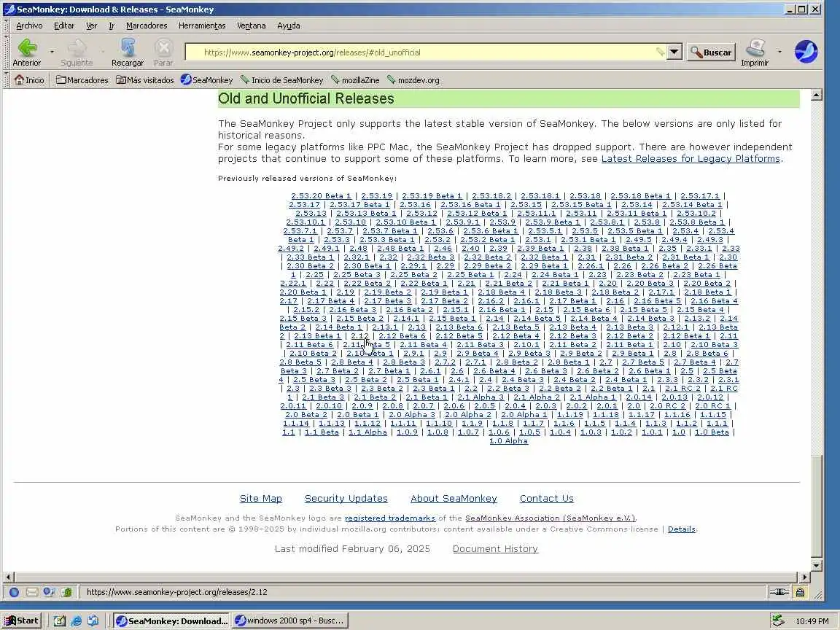Open Anterior back-history dropdown arrow
This screenshot has height=630, width=840.
[x=52, y=52]
